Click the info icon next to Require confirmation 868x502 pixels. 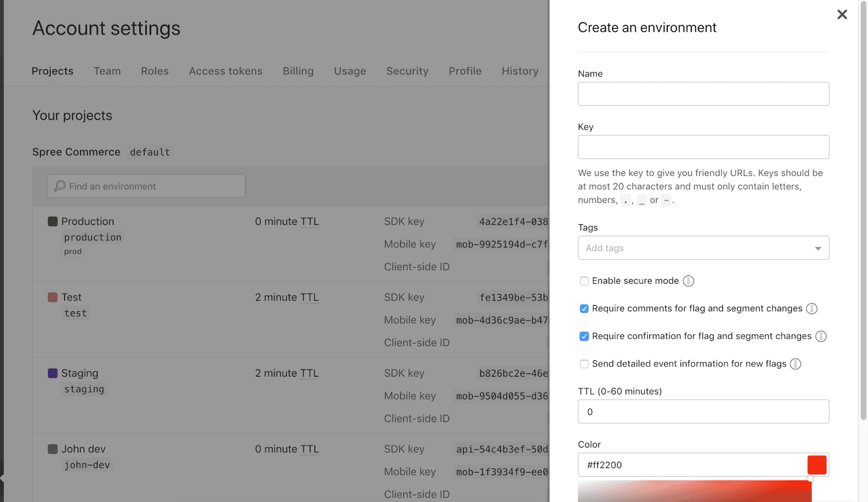(x=821, y=336)
